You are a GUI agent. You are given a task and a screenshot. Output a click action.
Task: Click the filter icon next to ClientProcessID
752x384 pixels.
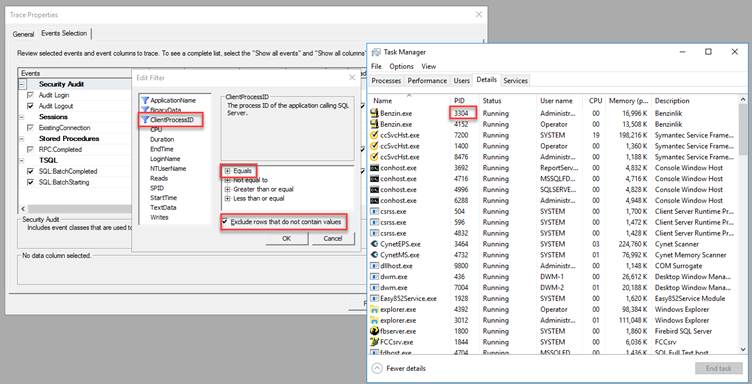[145, 120]
